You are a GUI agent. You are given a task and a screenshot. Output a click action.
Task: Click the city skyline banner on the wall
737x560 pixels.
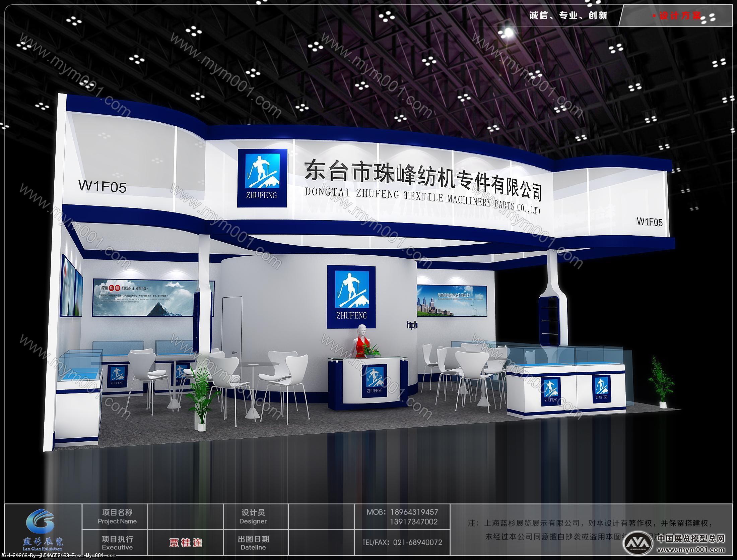point(451,301)
